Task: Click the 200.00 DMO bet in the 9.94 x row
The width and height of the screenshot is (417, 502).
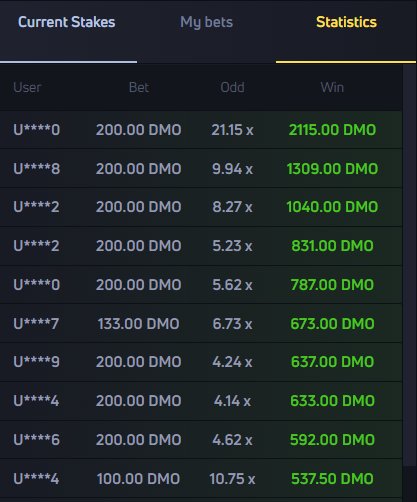Action: click(138, 169)
